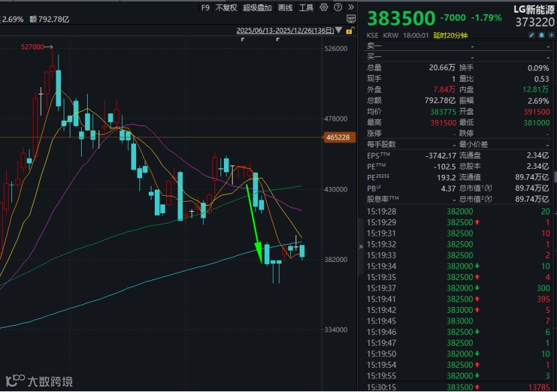Add stock with plus icon
The image size is (557, 392).
tap(552, 35)
